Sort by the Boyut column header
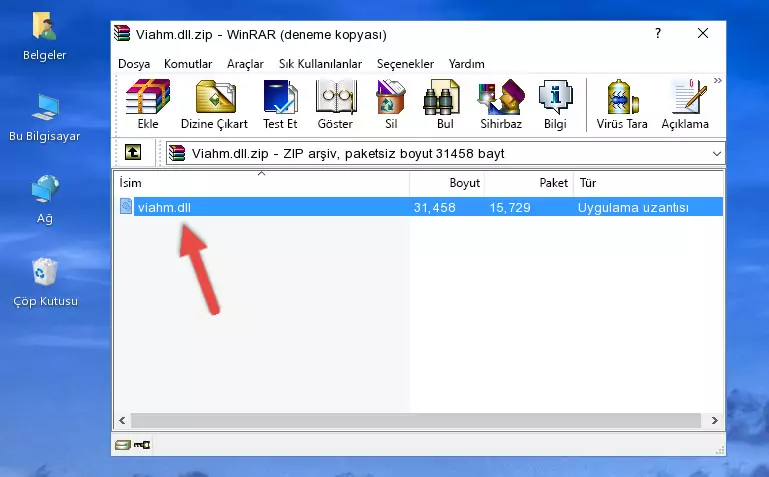This screenshot has height=477, width=769. 447,183
